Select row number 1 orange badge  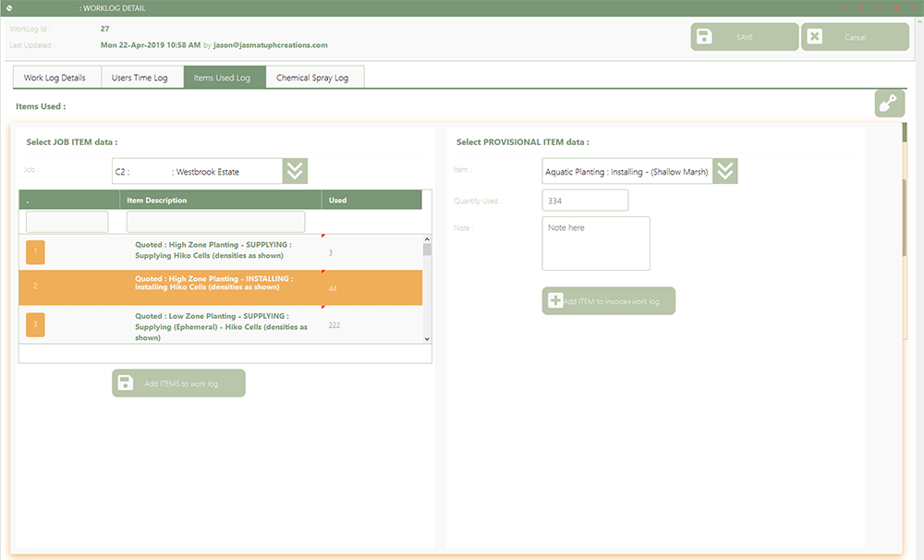point(35,251)
